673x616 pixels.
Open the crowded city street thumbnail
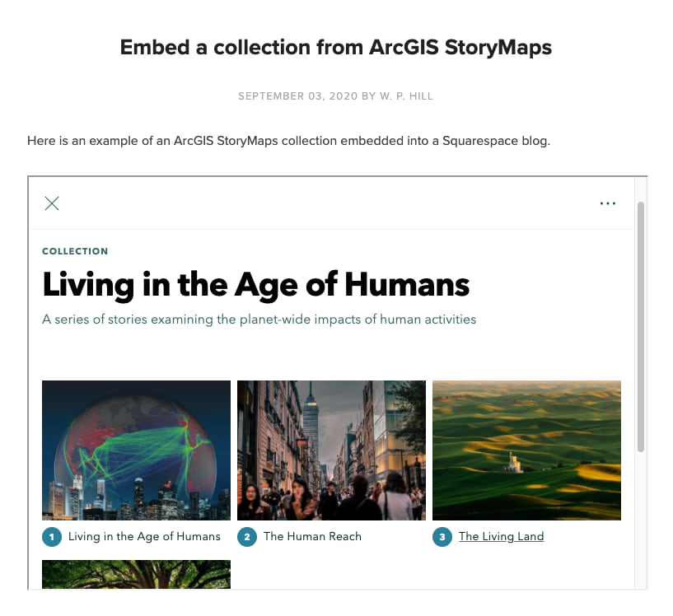tap(331, 450)
